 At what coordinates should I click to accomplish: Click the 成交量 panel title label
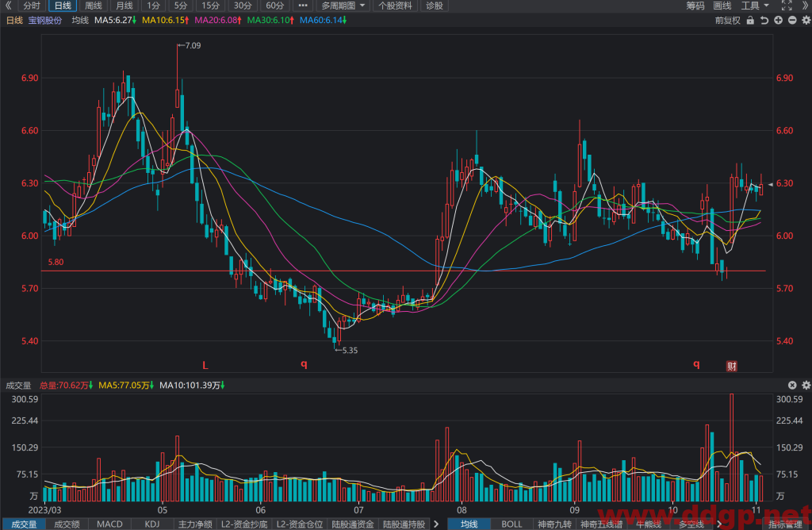tap(19, 386)
